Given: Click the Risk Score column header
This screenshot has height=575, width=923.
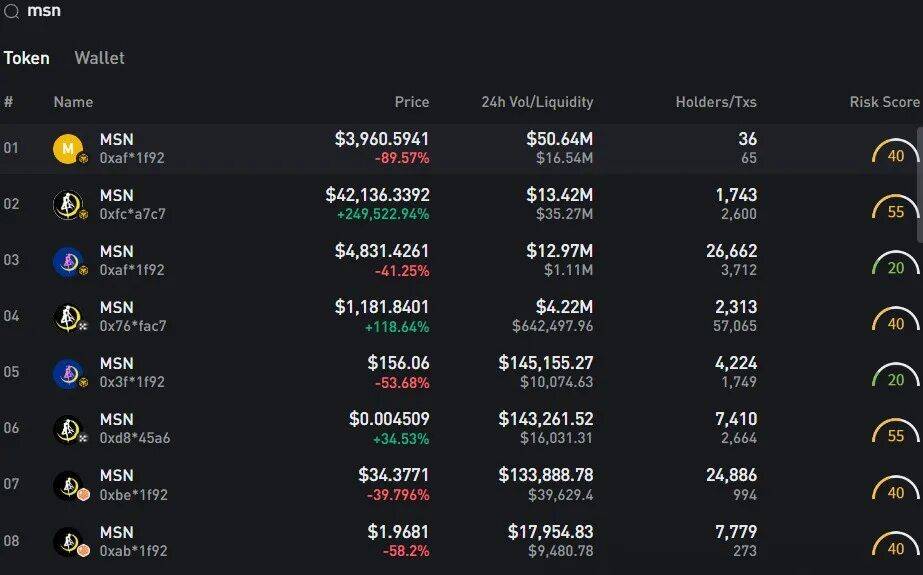Looking at the screenshot, I should click(x=884, y=102).
